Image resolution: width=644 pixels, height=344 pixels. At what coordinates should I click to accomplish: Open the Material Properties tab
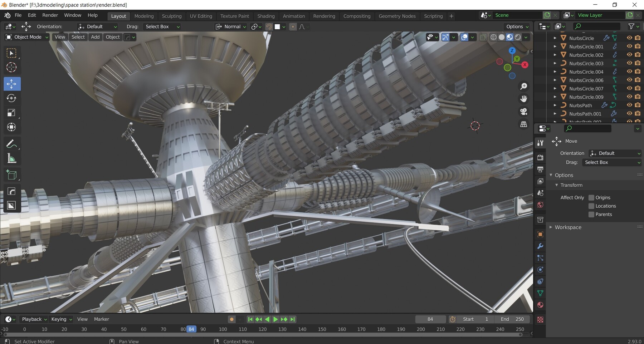click(x=540, y=305)
